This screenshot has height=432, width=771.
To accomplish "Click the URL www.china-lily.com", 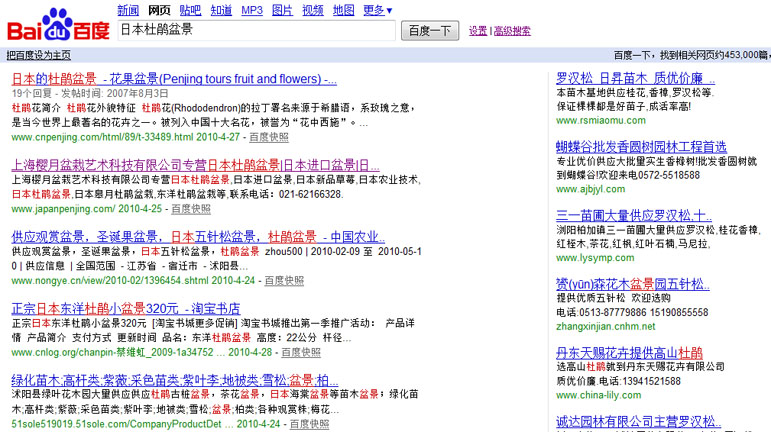I will 598,395.
